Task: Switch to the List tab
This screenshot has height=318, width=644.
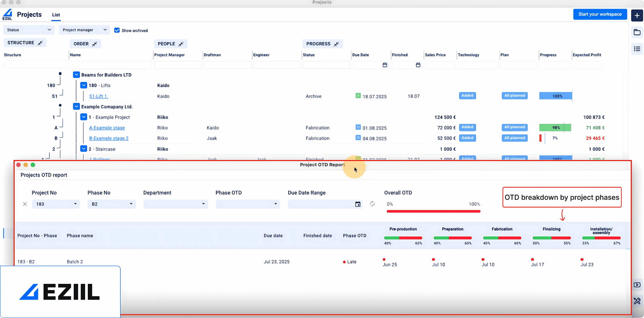Action: point(56,15)
